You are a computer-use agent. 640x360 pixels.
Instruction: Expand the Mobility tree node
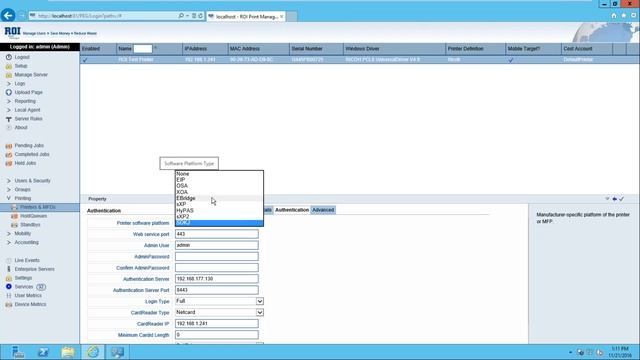click(x=9, y=234)
